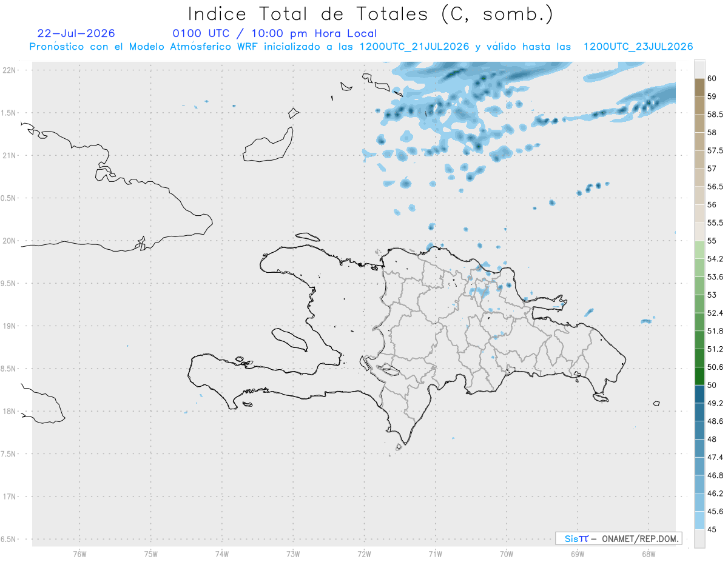728x562 pixels.
Task: Click the longitude label "69W"
Action: 578,554
